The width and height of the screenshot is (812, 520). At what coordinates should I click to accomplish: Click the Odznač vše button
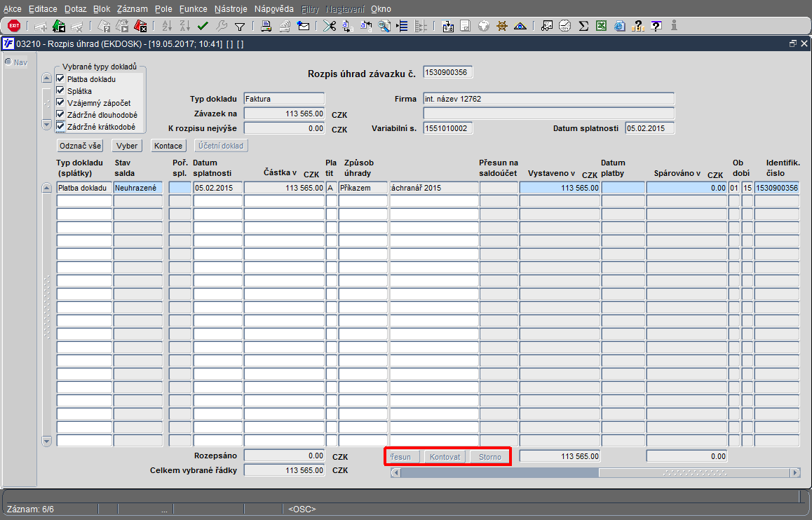tap(80, 146)
